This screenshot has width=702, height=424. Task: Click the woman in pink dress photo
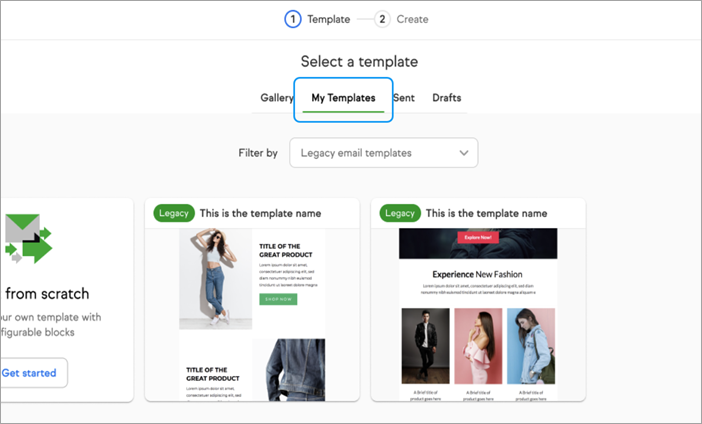[x=478, y=346]
